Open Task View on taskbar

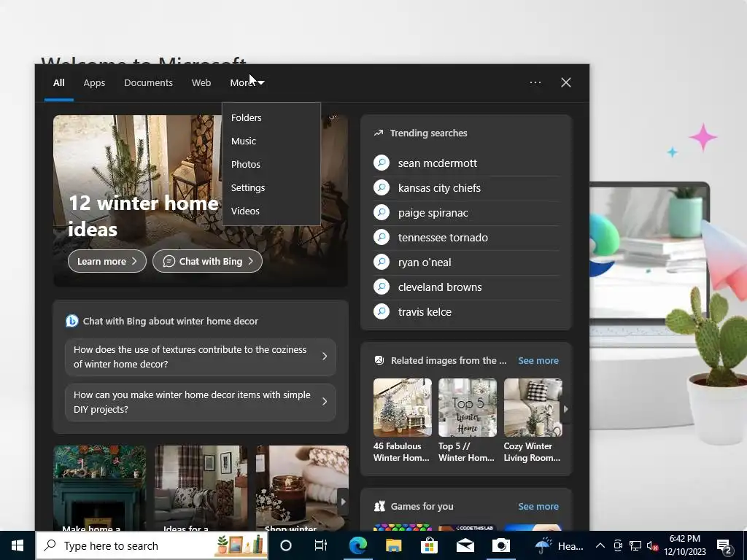[321, 545]
